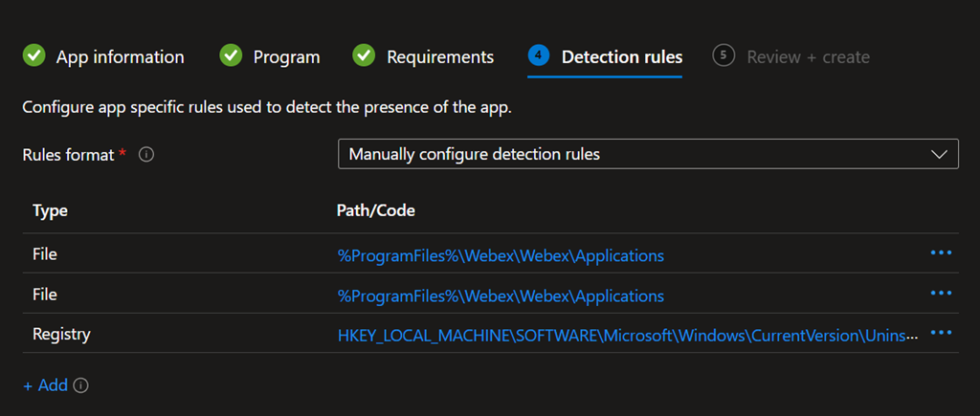
Task: Open the ellipsis menu for the Registry rule
Action: point(941,333)
